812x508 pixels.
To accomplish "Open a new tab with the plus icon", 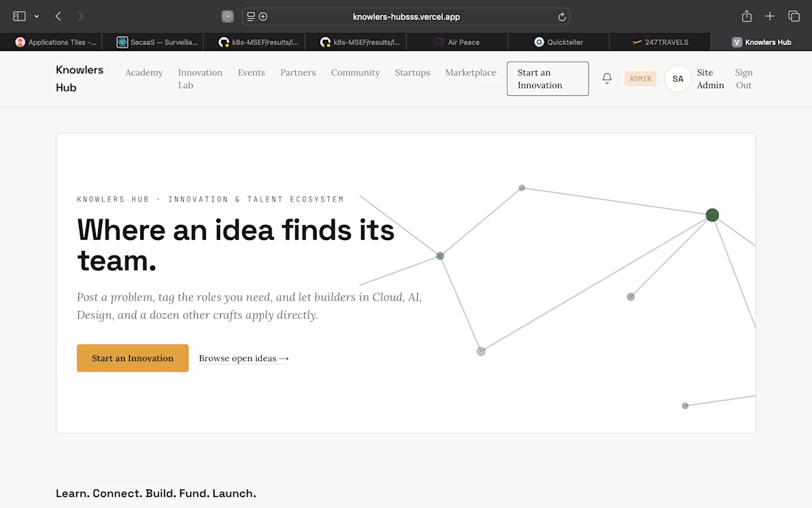I will pos(770,16).
